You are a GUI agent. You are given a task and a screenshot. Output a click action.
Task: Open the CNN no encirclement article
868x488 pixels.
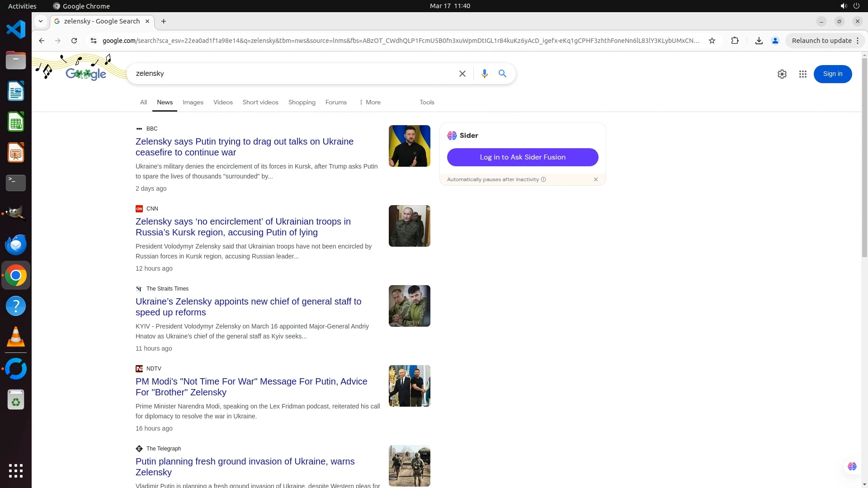pos(243,227)
